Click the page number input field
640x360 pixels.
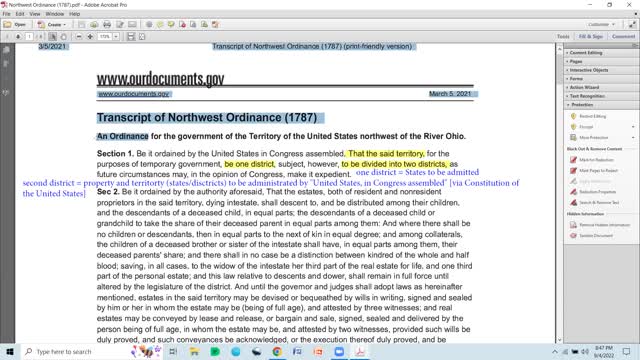pyautogui.click(x=29, y=37)
